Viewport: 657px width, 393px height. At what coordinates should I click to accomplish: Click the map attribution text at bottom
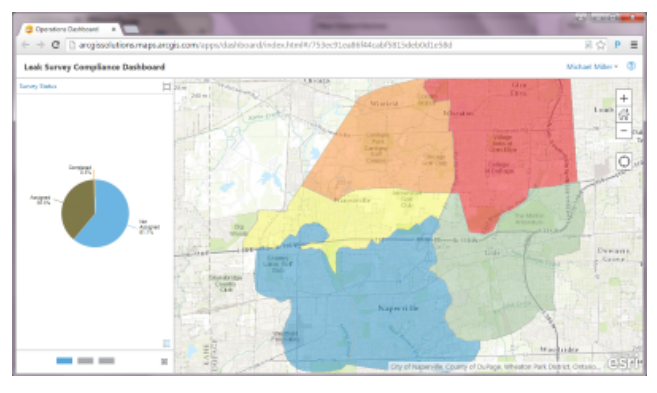coord(495,367)
